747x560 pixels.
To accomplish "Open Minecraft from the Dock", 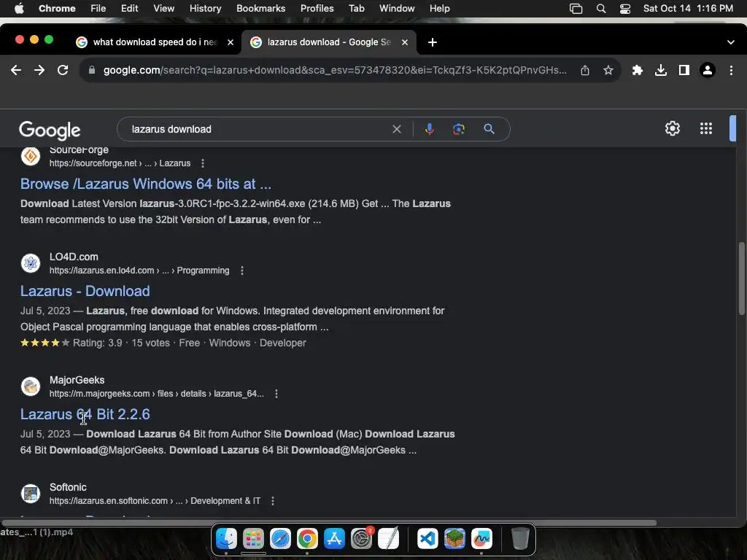I will [454, 539].
